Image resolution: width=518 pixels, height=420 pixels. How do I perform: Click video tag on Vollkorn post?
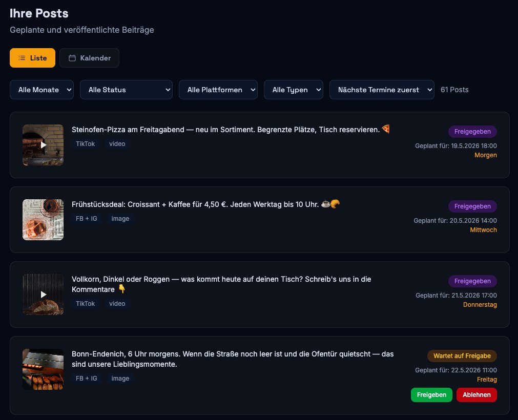tap(117, 303)
